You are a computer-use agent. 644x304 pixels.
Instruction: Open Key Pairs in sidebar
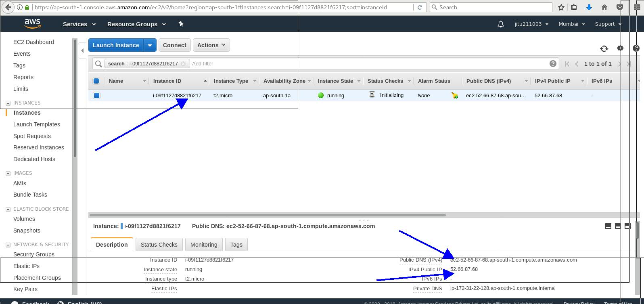pos(25,289)
